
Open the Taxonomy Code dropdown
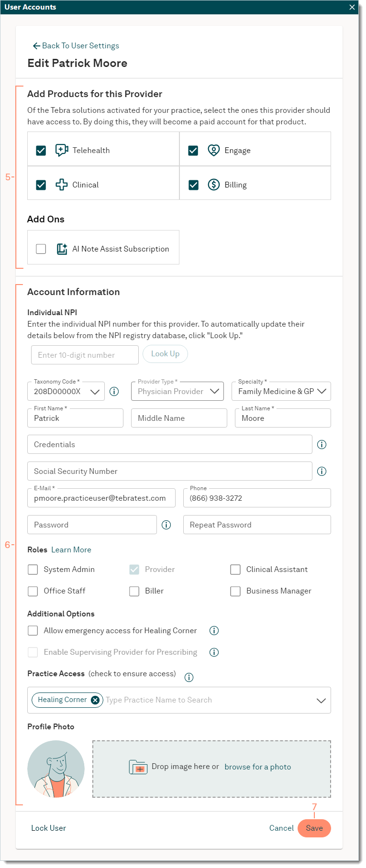[x=95, y=392]
